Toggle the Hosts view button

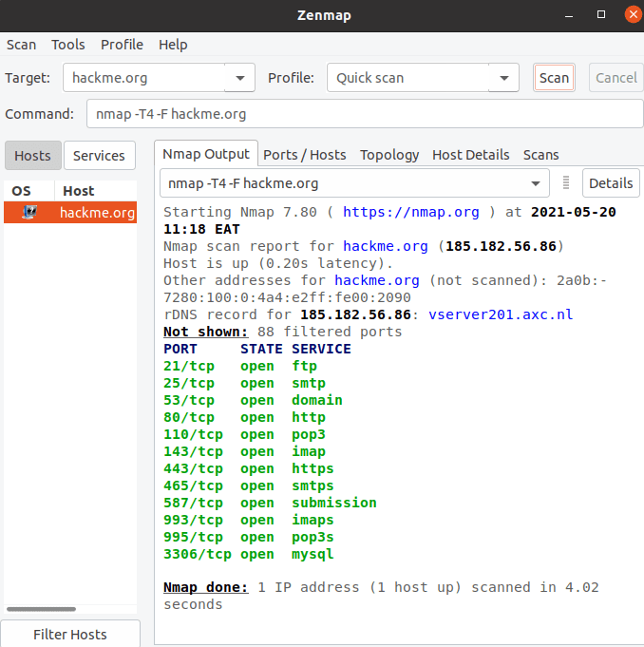click(x=32, y=156)
